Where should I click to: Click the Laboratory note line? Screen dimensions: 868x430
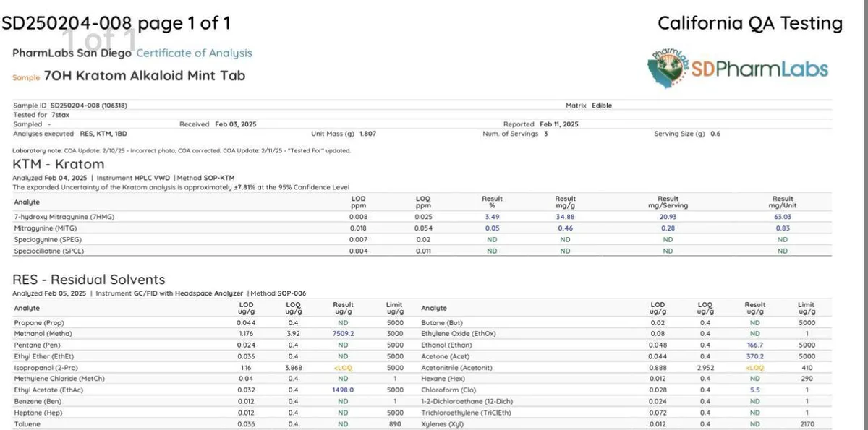click(182, 150)
